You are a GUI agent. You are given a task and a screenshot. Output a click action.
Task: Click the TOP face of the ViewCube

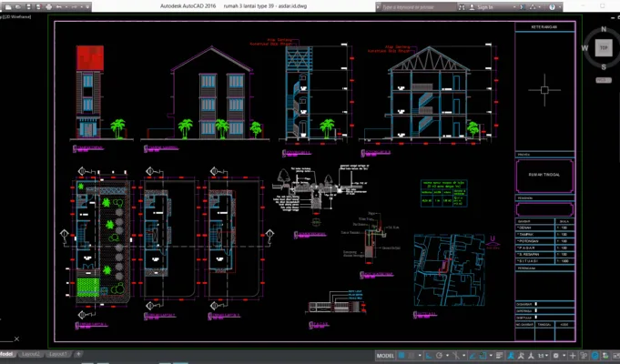(604, 48)
